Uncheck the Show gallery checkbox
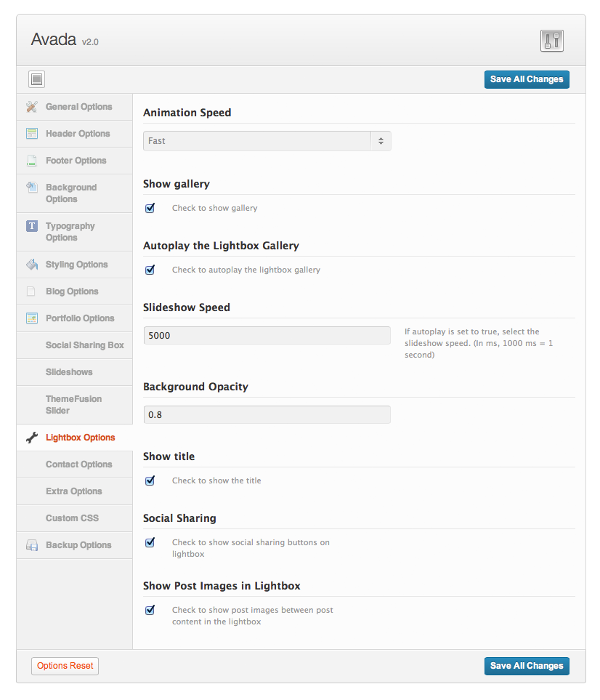 (x=150, y=208)
